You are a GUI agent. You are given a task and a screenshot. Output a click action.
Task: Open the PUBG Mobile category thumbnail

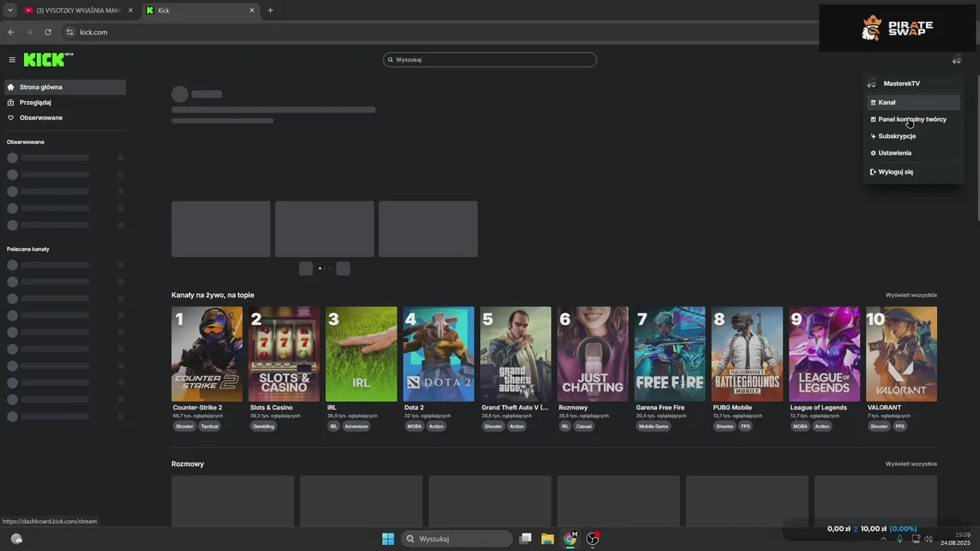(x=747, y=354)
